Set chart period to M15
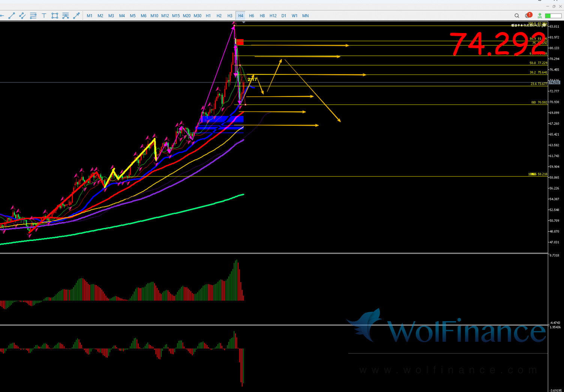 click(x=176, y=16)
